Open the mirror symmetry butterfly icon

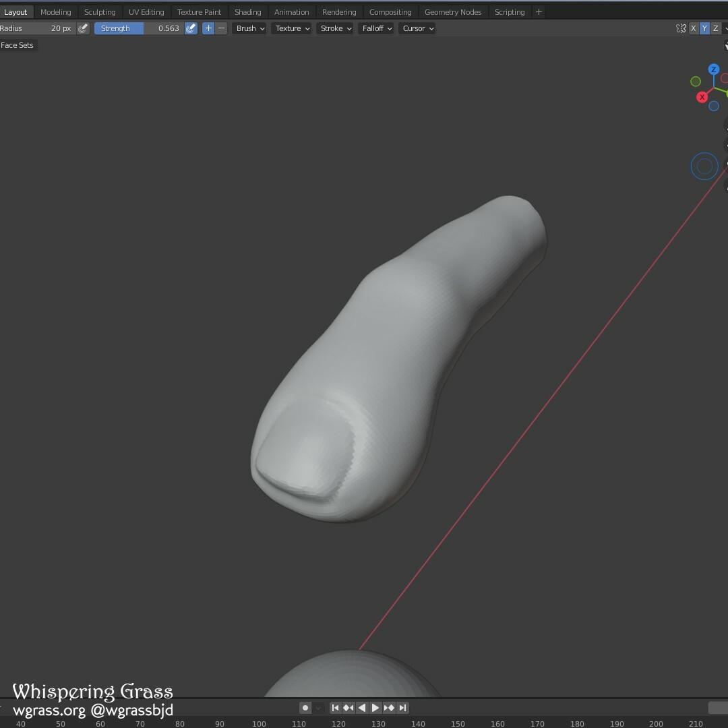tap(681, 28)
